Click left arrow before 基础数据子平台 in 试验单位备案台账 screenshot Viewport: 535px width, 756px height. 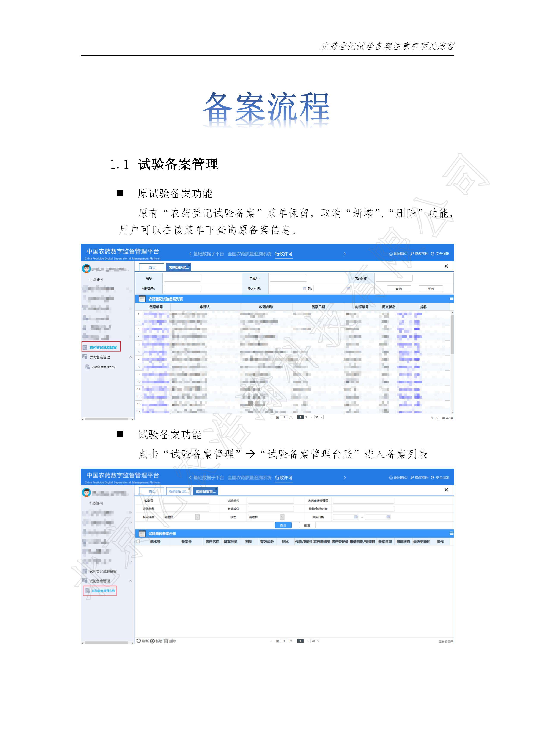(190, 478)
